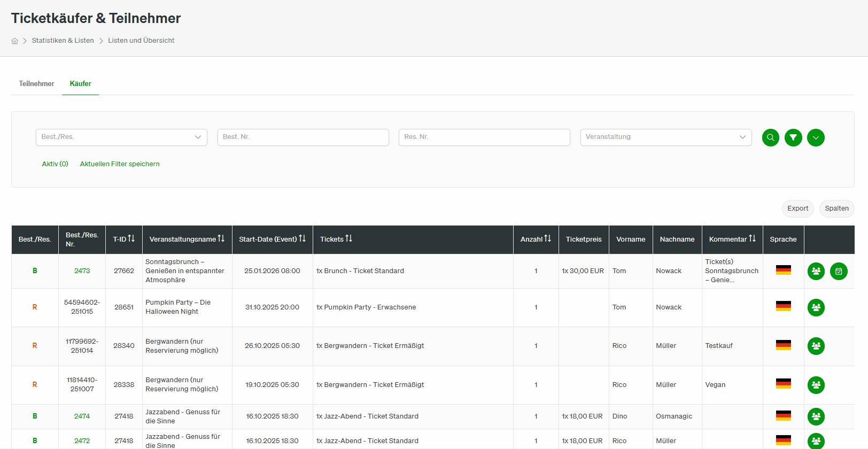The width and height of the screenshot is (868, 449).
Task: Sort by Tickets column
Action: [x=348, y=238]
